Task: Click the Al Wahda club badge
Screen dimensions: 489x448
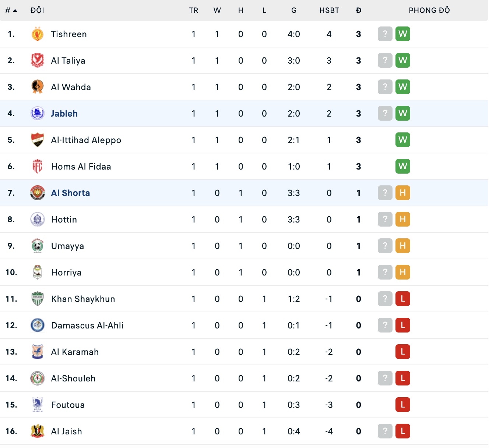Action: (x=37, y=87)
